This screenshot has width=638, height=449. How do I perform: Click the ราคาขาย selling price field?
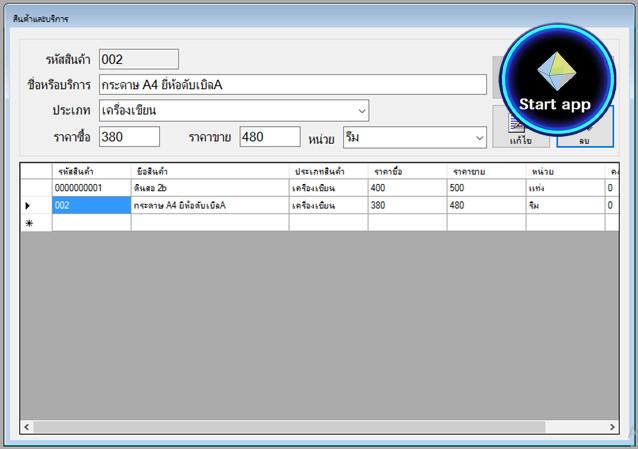pos(269,137)
